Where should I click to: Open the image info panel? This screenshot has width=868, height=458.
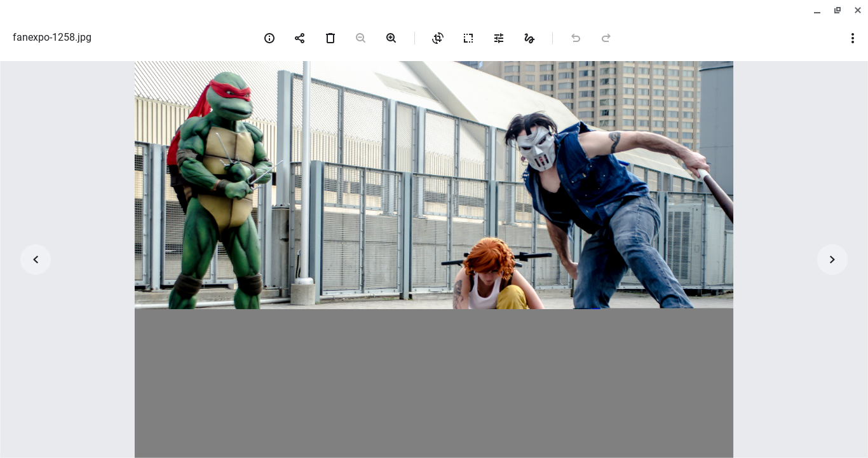269,38
